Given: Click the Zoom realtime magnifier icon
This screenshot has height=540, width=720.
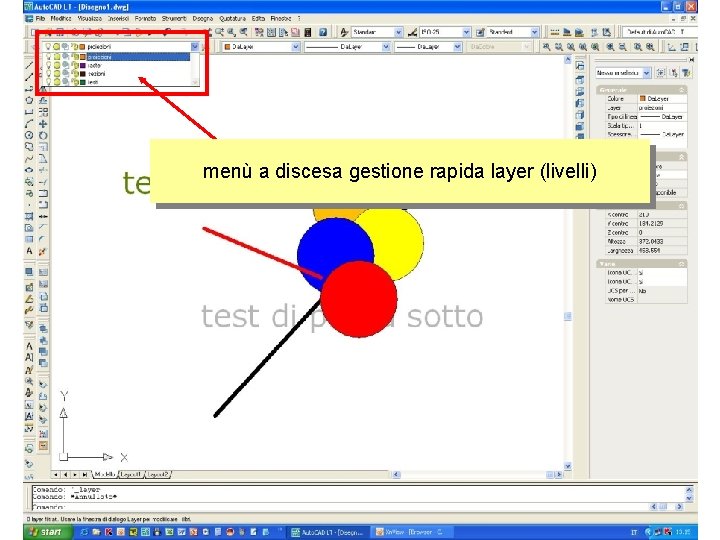Looking at the screenshot, I should 220,32.
